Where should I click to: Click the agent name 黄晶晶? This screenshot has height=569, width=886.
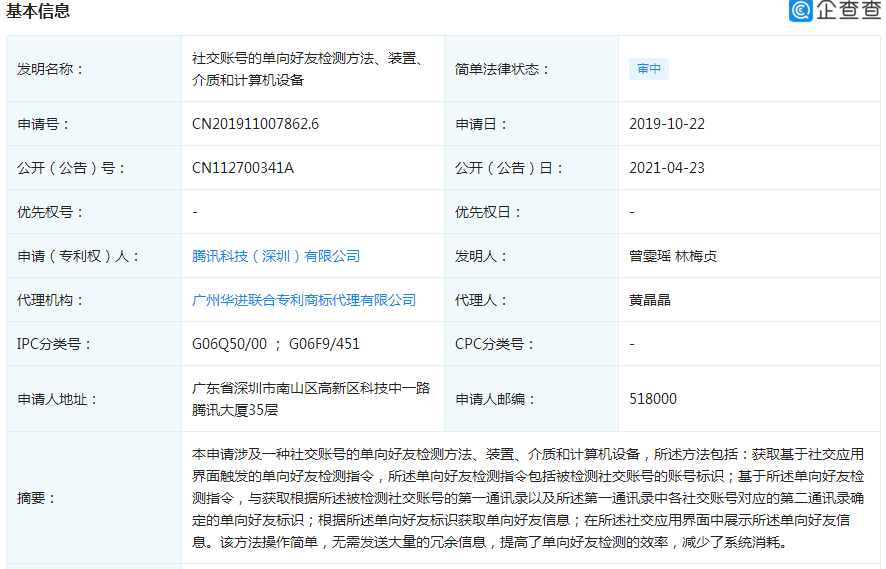point(650,300)
